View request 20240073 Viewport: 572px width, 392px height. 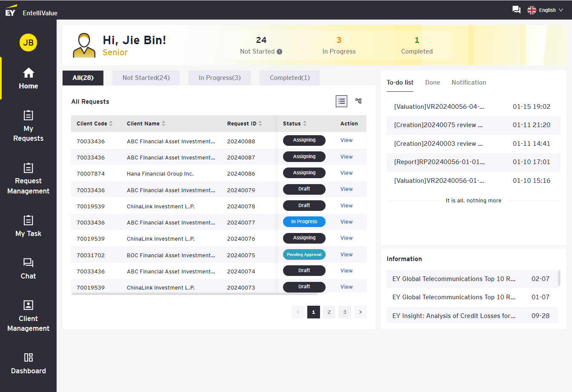(346, 287)
